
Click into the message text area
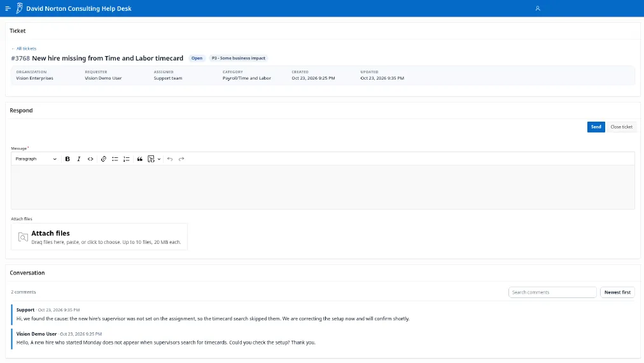tap(323, 187)
